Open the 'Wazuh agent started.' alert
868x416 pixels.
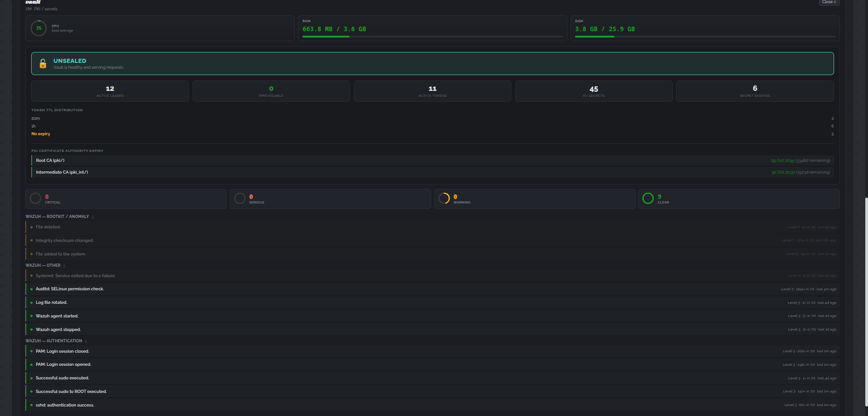click(433, 316)
